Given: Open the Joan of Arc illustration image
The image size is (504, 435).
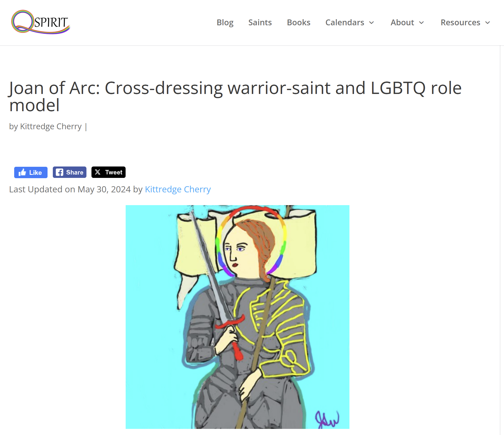Looking at the screenshot, I should (237, 317).
